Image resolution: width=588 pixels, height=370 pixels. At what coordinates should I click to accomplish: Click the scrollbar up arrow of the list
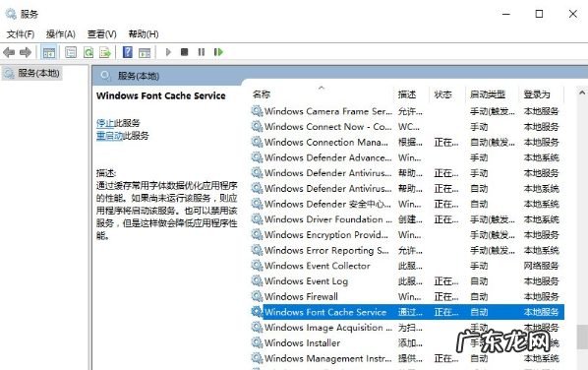click(582, 92)
